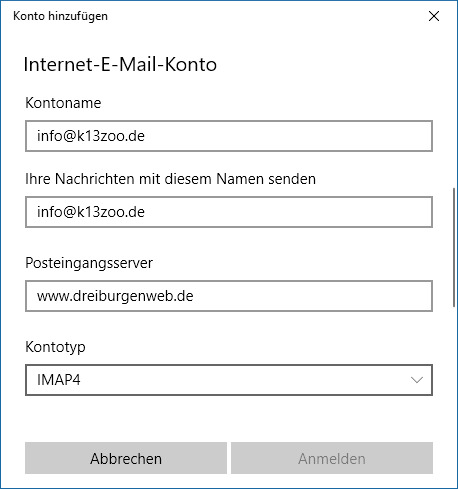Click the Posteingangsserver label
The width and height of the screenshot is (458, 489).
click(89, 263)
